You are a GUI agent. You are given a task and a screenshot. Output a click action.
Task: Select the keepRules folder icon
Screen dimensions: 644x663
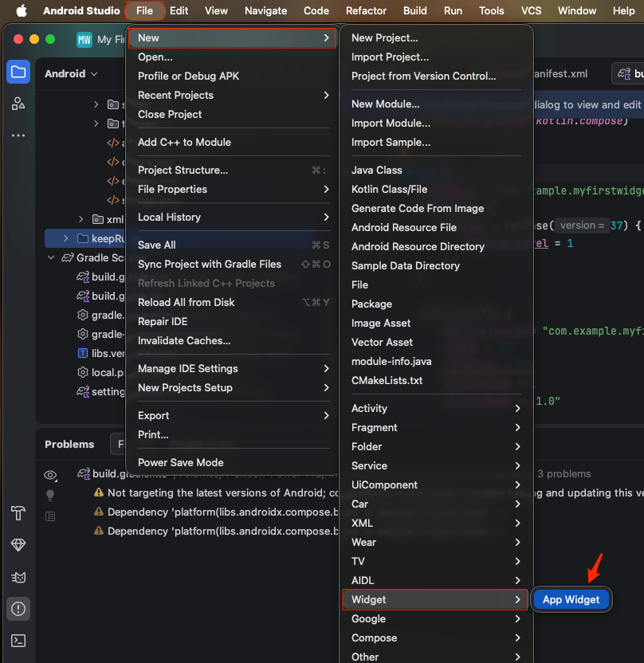(83, 238)
